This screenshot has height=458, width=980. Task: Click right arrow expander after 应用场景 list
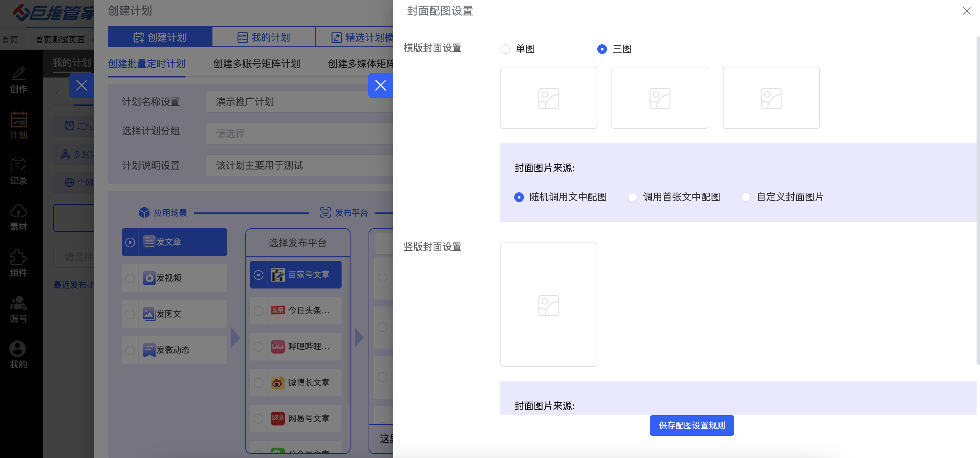236,337
